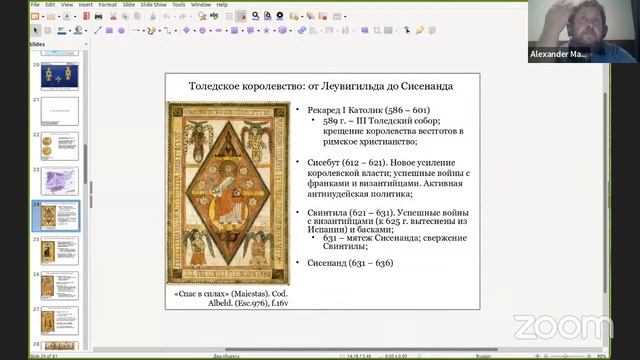Viewport: 640px width, 360px height.
Task: Click the Copy icon
Action: pyautogui.click(x=125, y=16)
